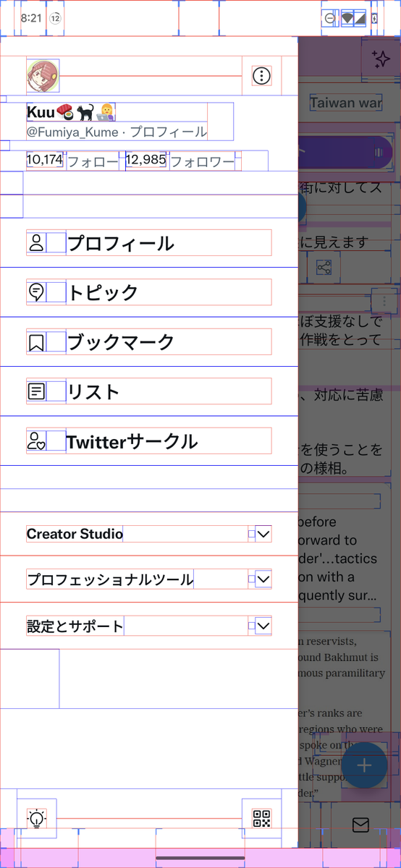
Task: Open the QR code icon
Action: point(261,818)
